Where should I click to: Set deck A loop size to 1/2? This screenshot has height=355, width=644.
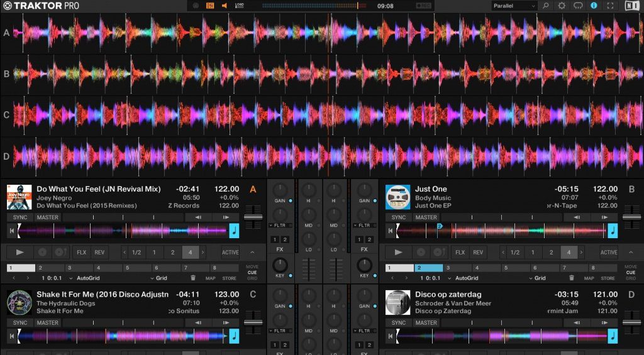tap(136, 252)
